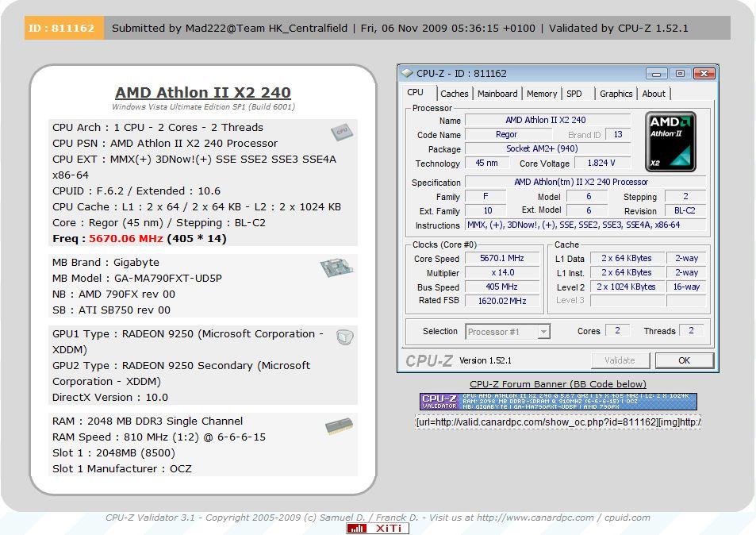The height and width of the screenshot is (535, 756).
Task: Click the Core Speed value 5670.1 MHz
Action: tap(502, 258)
